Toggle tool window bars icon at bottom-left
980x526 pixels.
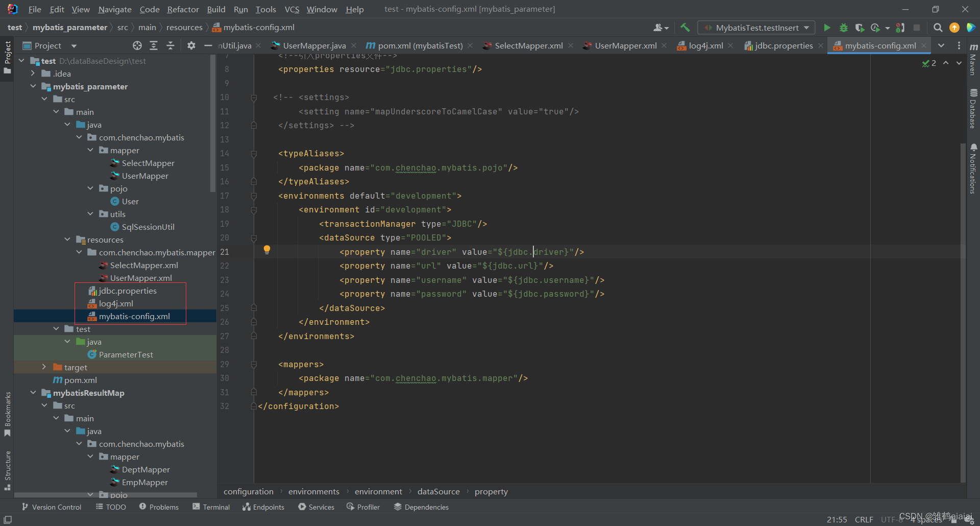coord(8,519)
